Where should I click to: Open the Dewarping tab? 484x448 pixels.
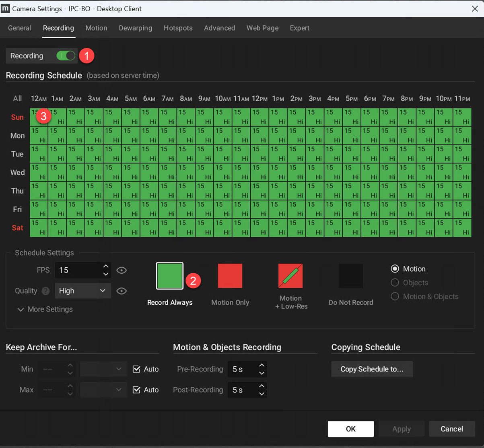click(x=135, y=28)
